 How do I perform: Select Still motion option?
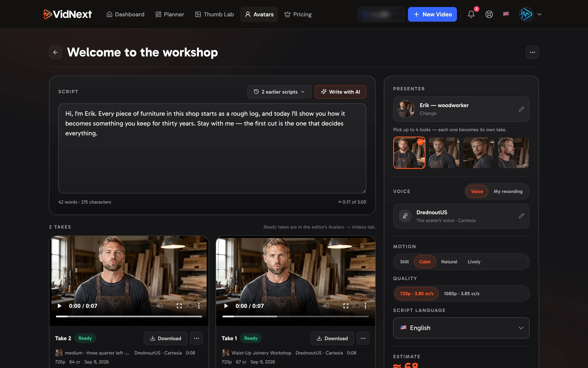coord(404,262)
